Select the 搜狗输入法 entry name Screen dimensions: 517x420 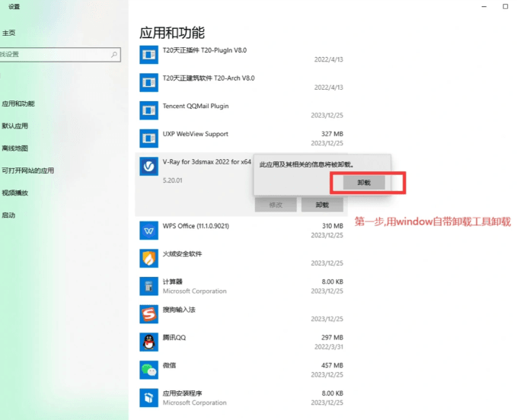click(179, 310)
